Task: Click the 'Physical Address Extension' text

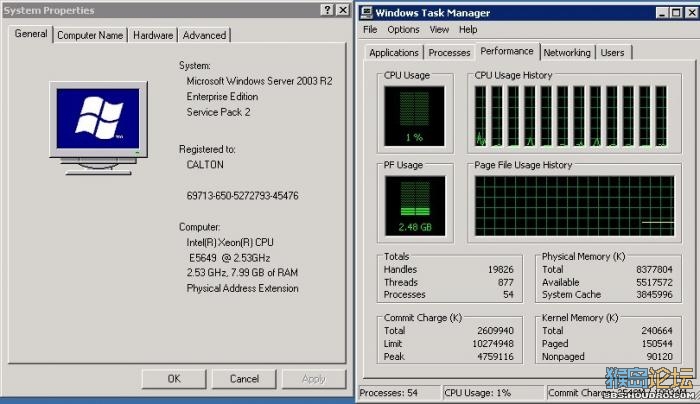Action: tap(242, 288)
